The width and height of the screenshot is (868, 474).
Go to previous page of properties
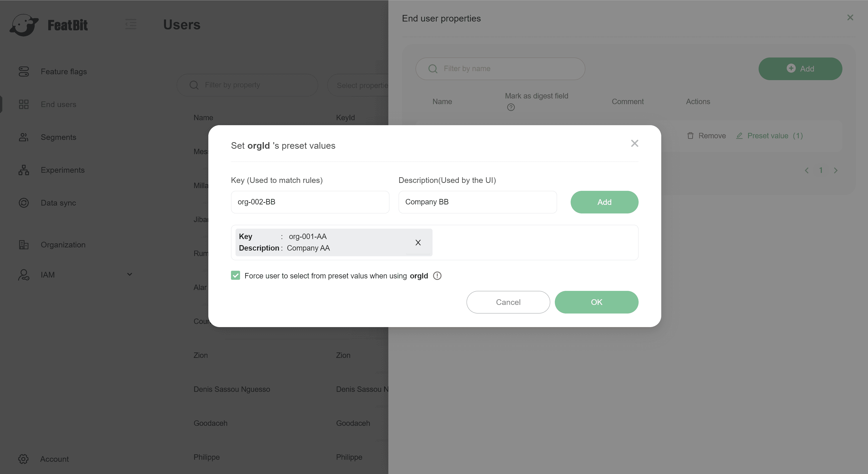[x=807, y=170]
